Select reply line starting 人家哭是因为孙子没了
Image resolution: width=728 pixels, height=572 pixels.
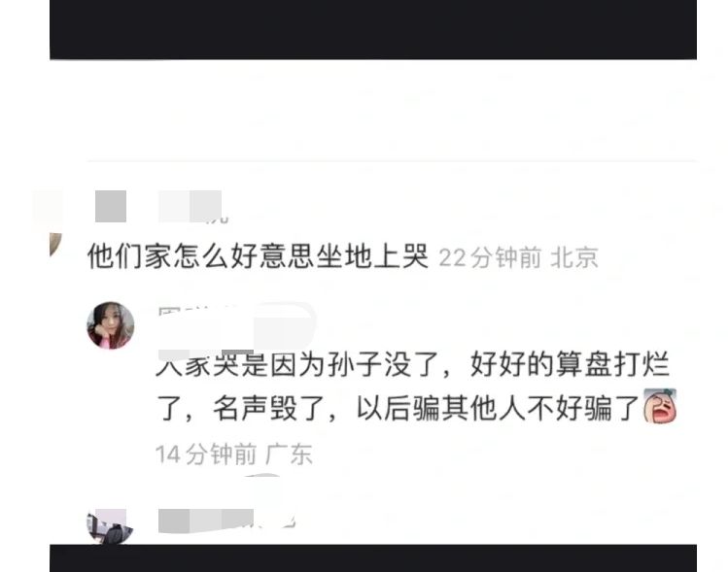(413, 364)
